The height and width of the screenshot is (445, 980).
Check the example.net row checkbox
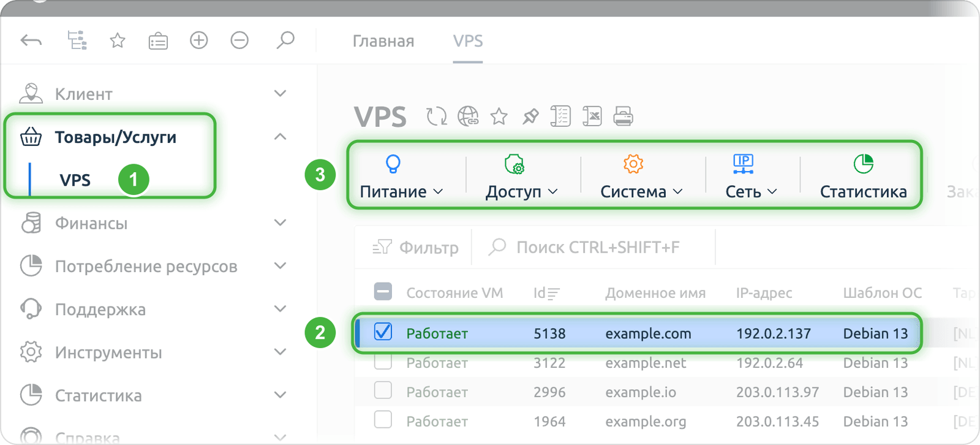click(383, 362)
